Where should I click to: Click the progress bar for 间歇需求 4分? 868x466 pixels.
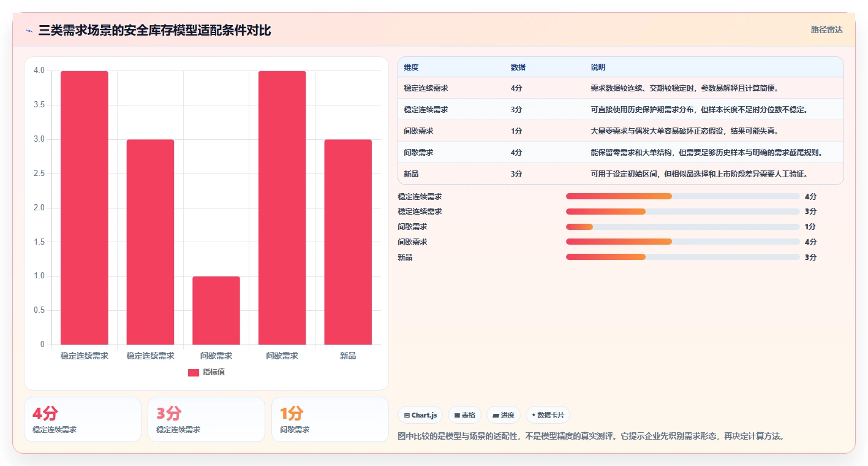pos(683,242)
